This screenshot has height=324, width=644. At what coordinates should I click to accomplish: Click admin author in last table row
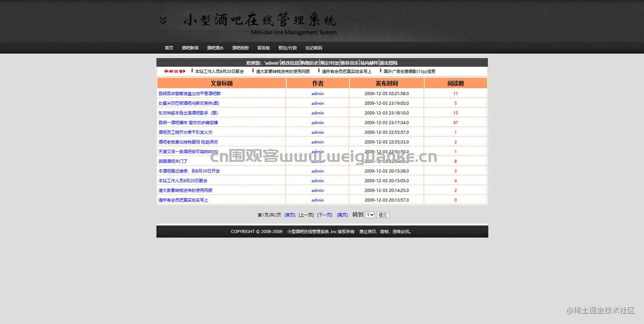pos(318,200)
